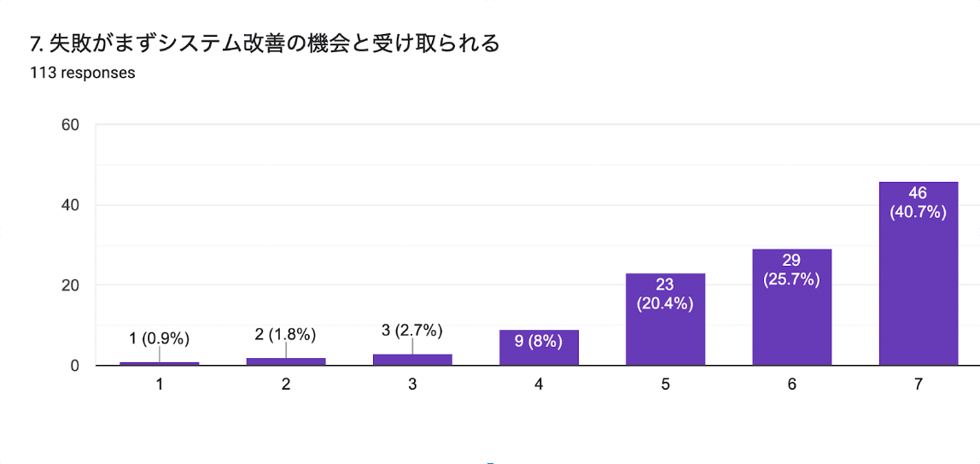Viewport: 980px width, 464px height.
Task: Click the "3 (2.7%)" data label
Action: (x=412, y=331)
